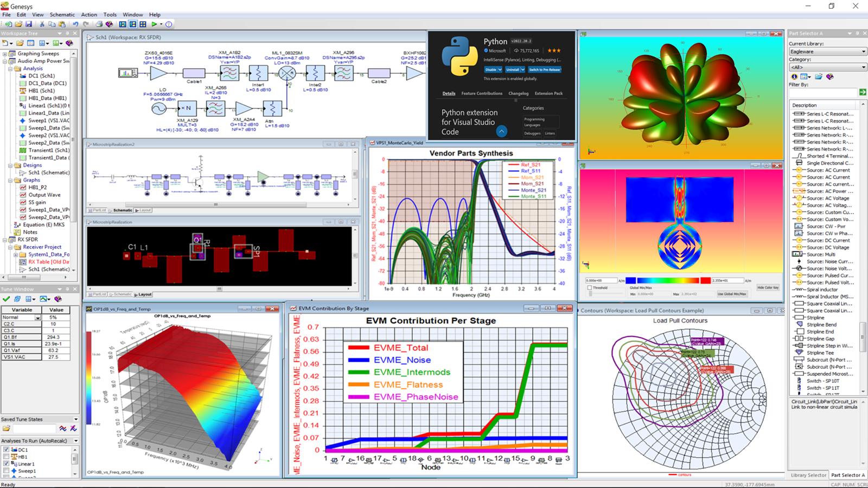Open the Print toolbar icon

coord(99,24)
